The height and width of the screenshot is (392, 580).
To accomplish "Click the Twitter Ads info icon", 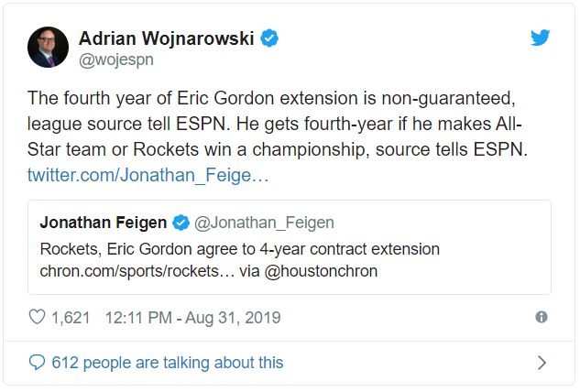I will point(541,318).
